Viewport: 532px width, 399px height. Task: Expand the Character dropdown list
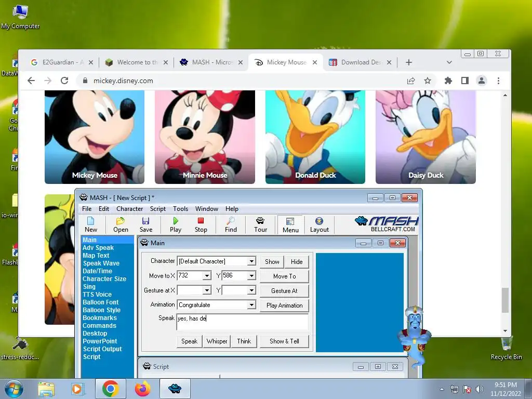[251, 261]
